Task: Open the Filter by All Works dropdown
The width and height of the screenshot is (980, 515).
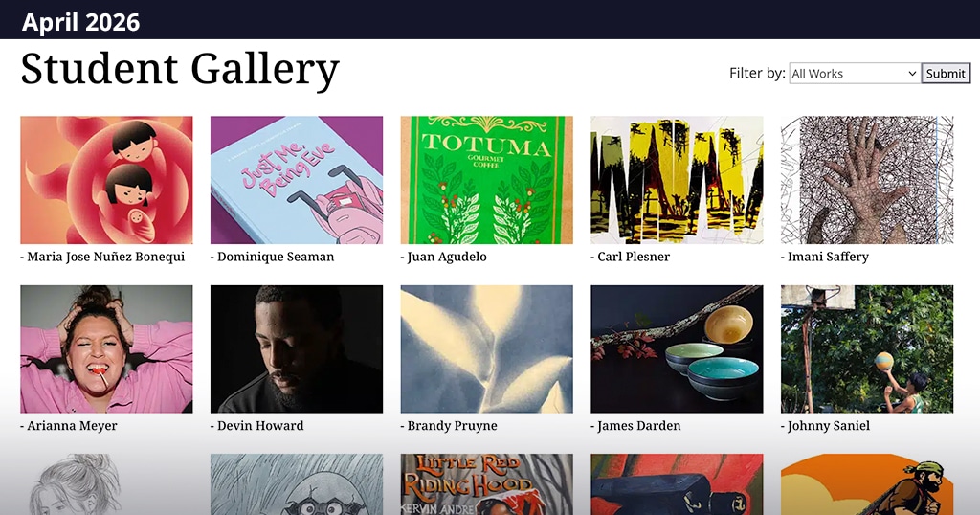Action: (855, 73)
